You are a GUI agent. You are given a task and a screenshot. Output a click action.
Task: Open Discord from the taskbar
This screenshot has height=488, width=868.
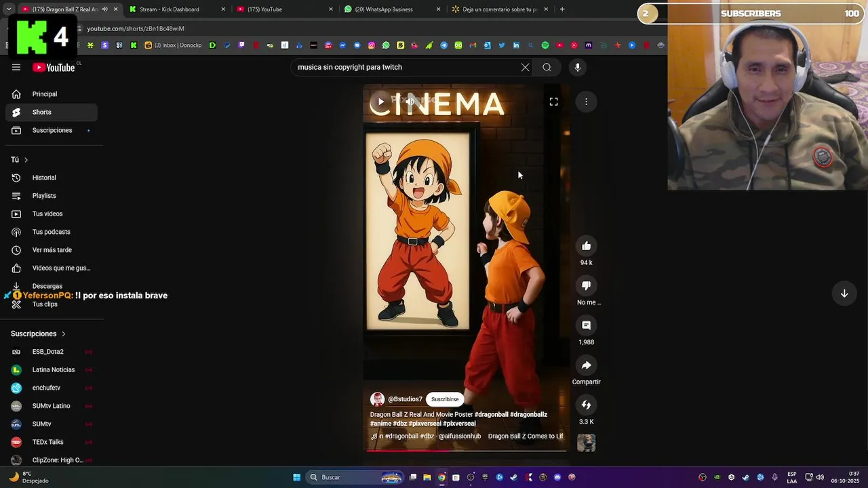point(557,477)
